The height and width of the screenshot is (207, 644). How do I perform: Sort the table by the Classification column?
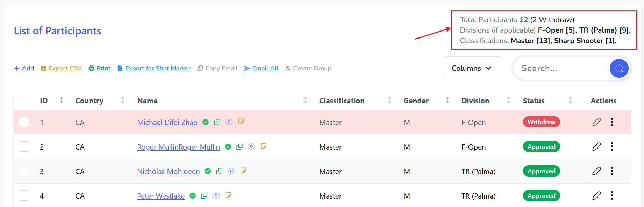pyautogui.click(x=389, y=101)
